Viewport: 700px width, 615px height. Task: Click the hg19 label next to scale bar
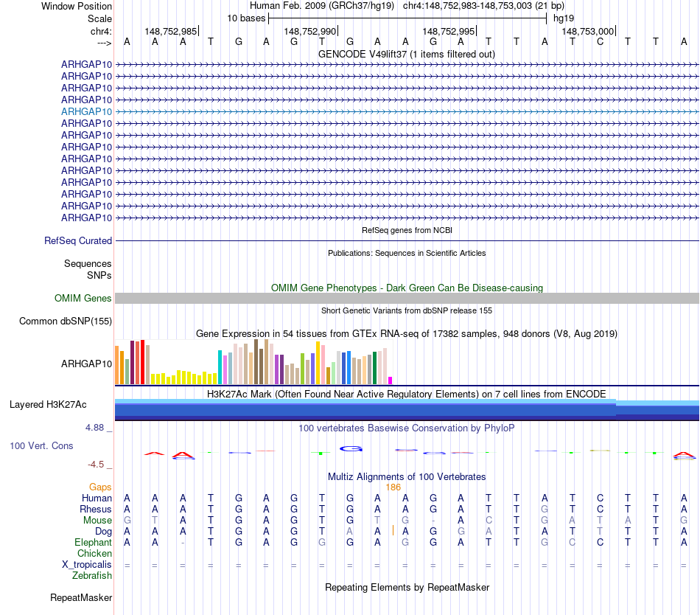click(564, 18)
